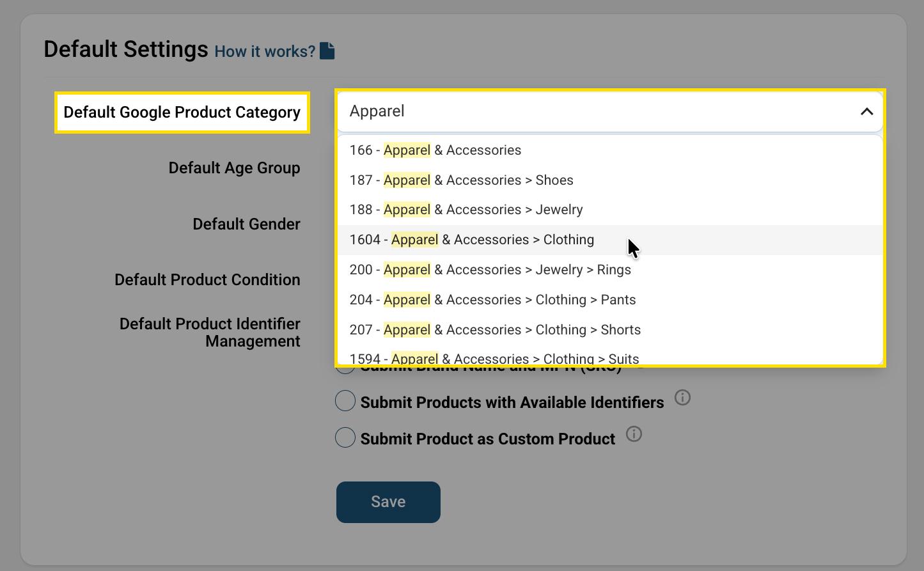Click info icon next to Custom Product
This screenshot has height=571, width=924.
click(x=634, y=434)
